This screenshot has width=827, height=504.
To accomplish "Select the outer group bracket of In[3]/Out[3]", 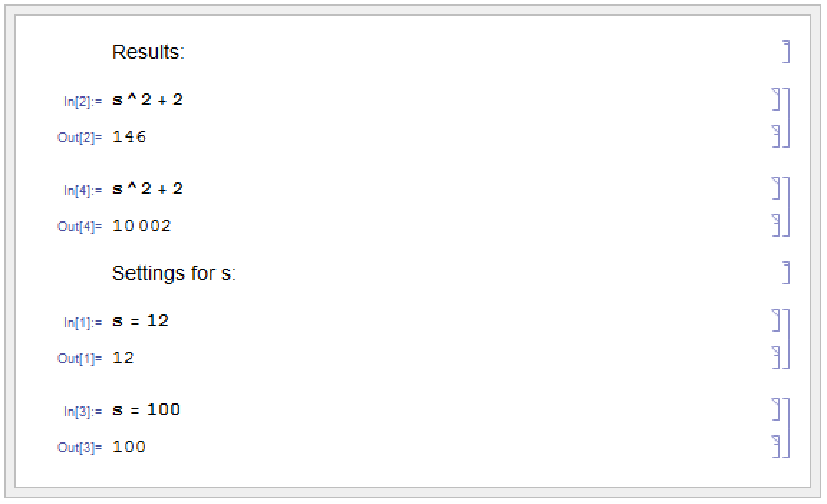I will coord(786,428).
